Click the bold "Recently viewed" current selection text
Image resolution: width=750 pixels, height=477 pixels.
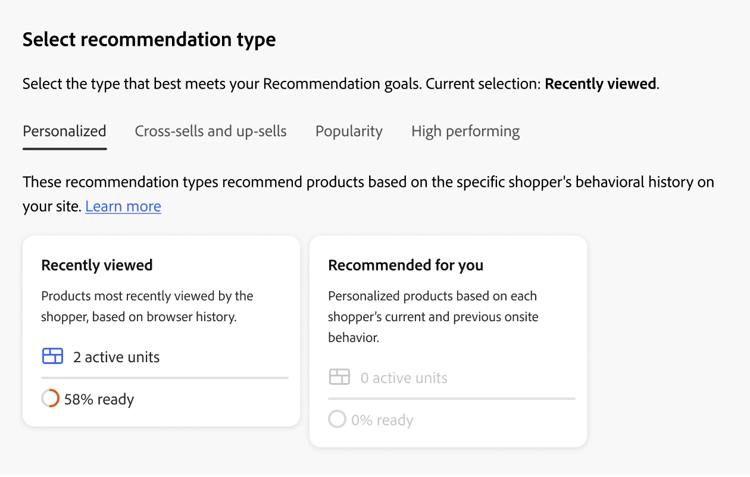(600, 84)
